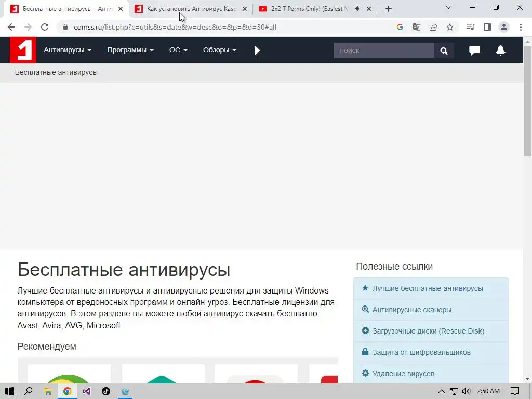This screenshot has height=399, width=532.
Task: Open the Google icon in address bar
Action: pyautogui.click(x=400, y=27)
